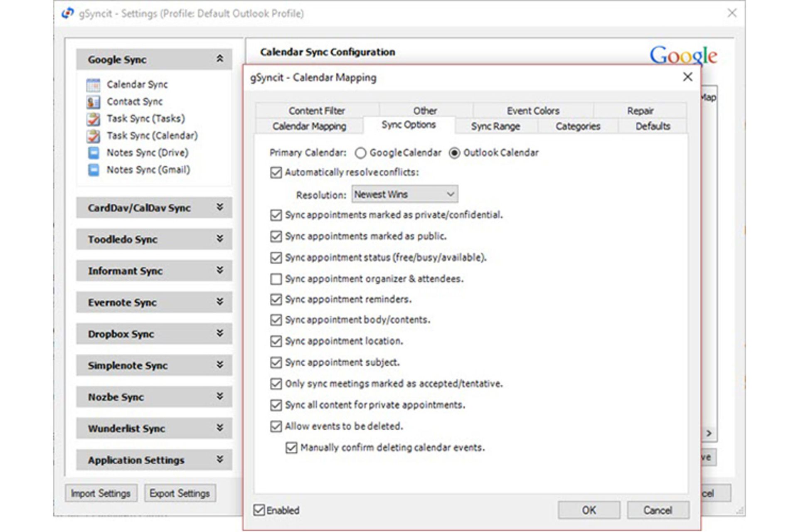Expand the CardDav/CalDav Sync section
The width and height of the screenshot is (798, 532).
(220, 207)
